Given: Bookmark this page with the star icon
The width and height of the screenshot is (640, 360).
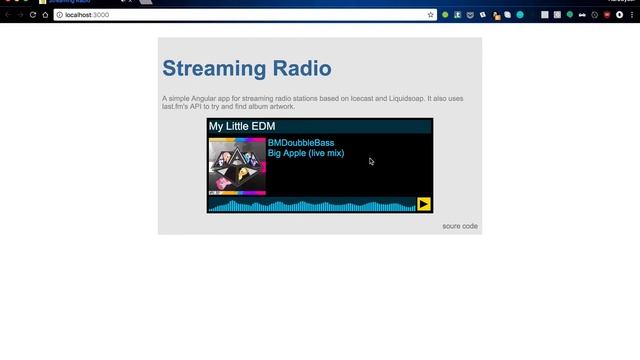Looking at the screenshot, I should (430, 15).
